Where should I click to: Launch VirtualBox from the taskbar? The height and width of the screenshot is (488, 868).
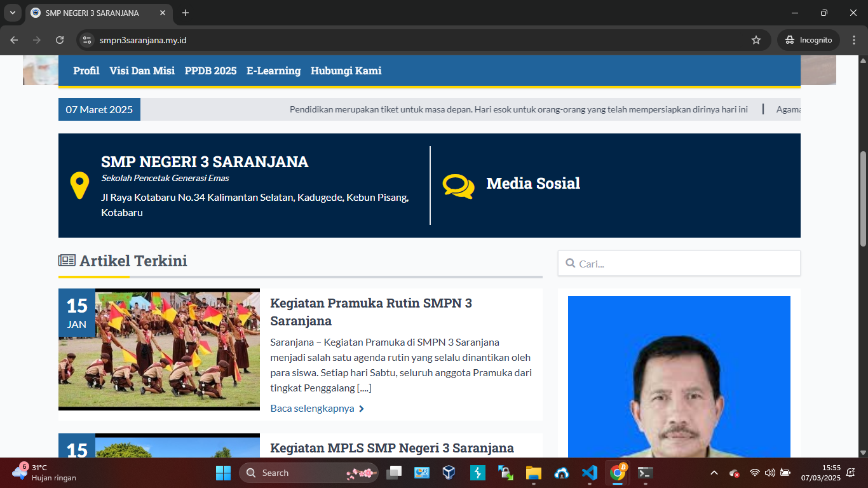(449, 473)
